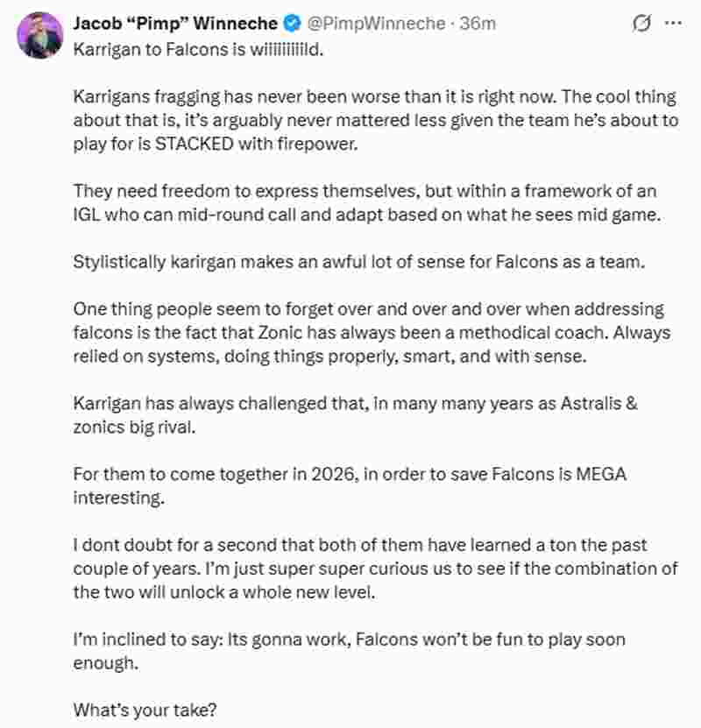The height and width of the screenshot is (728, 701).
Task: Click the Grok icon beside the post menu
Action: (641, 24)
